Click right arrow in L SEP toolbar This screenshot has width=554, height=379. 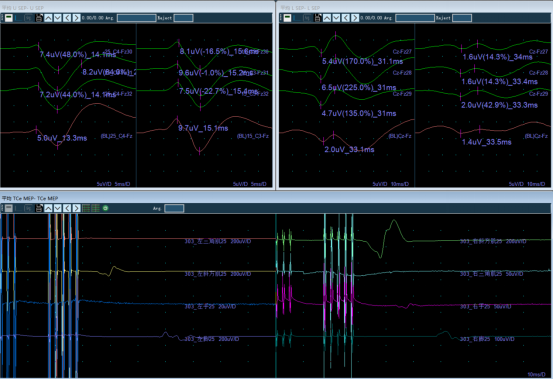(354, 18)
